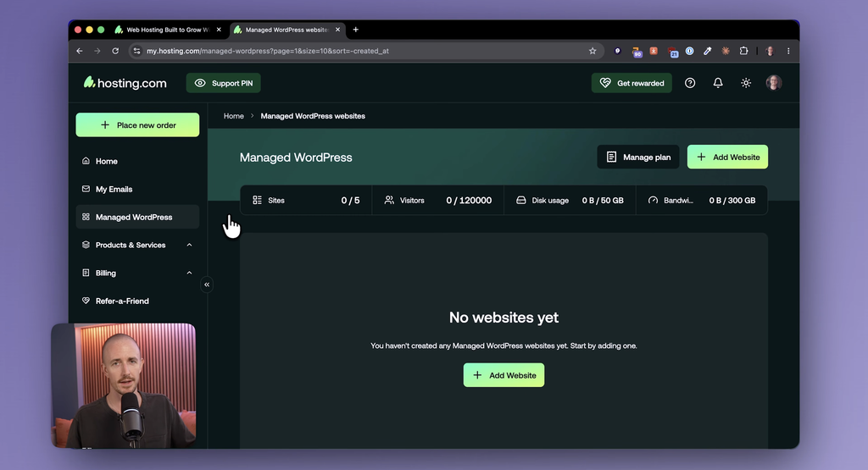The width and height of the screenshot is (868, 470).
Task: Click the heart icon beside Refer-a-Friend
Action: [86, 301]
